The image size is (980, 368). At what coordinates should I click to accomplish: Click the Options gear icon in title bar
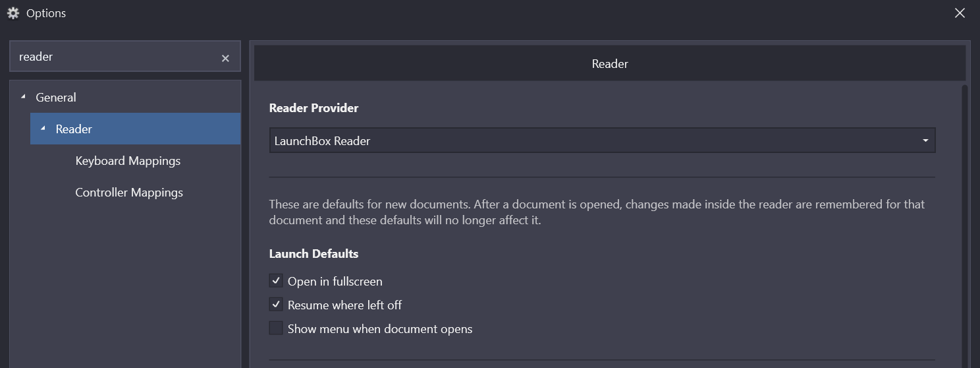[13, 13]
